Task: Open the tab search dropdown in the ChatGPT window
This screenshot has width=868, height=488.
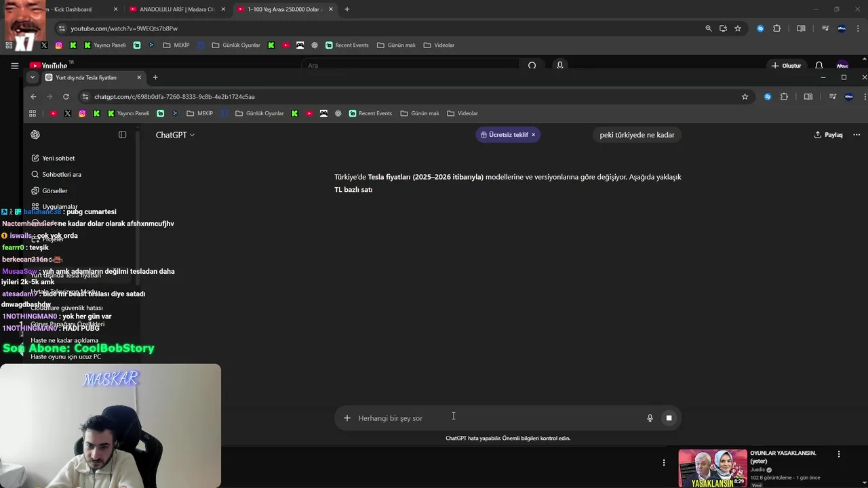Action: pyautogui.click(x=32, y=77)
